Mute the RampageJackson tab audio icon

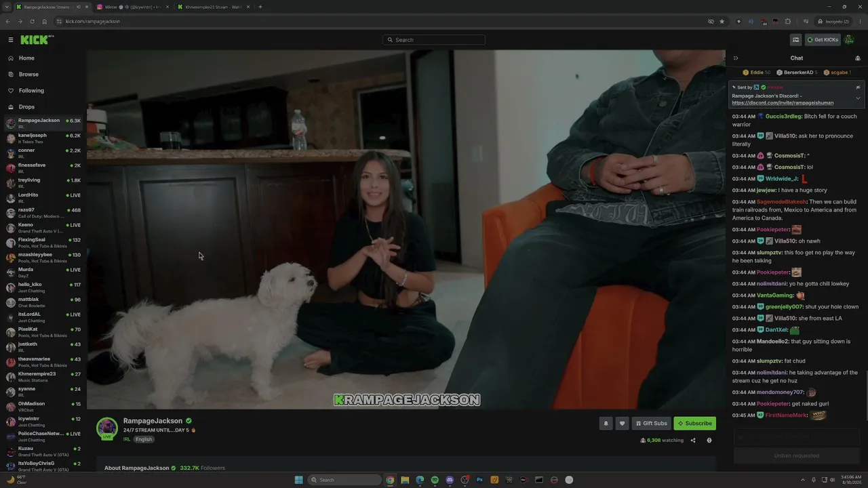click(x=79, y=7)
